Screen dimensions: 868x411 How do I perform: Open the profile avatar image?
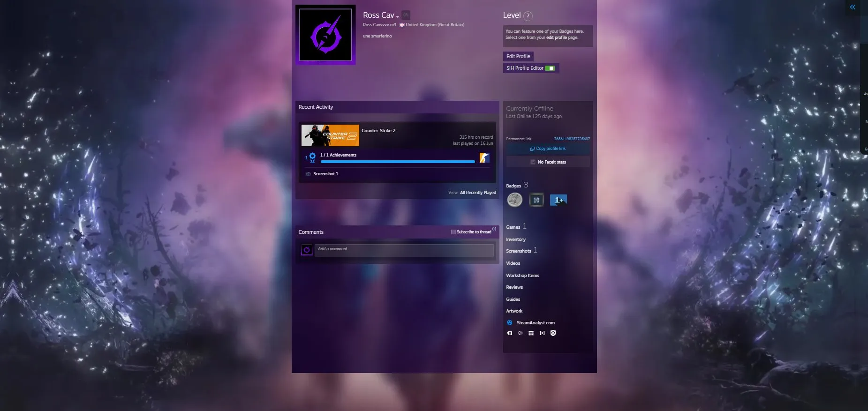click(x=325, y=35)
